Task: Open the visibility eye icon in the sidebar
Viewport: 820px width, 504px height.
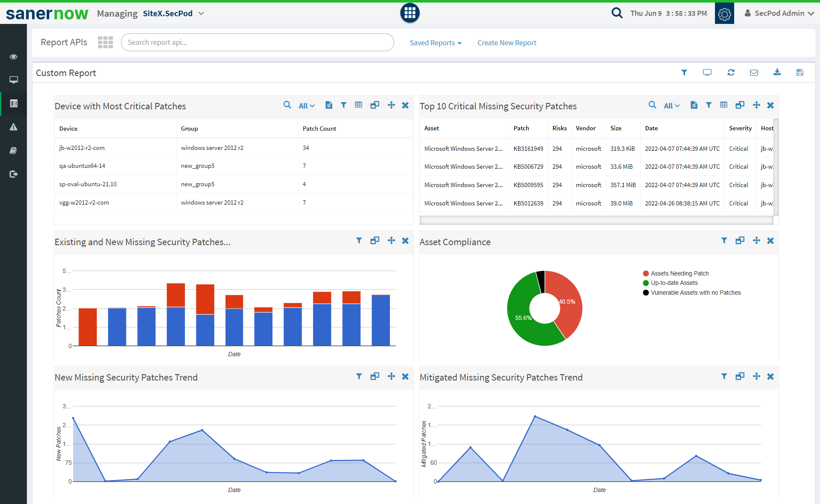Action: point(14,56)
